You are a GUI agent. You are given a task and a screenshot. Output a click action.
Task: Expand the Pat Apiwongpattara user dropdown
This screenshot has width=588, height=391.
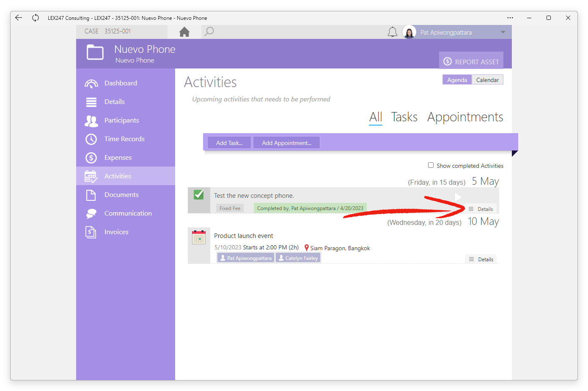[503, 32]
